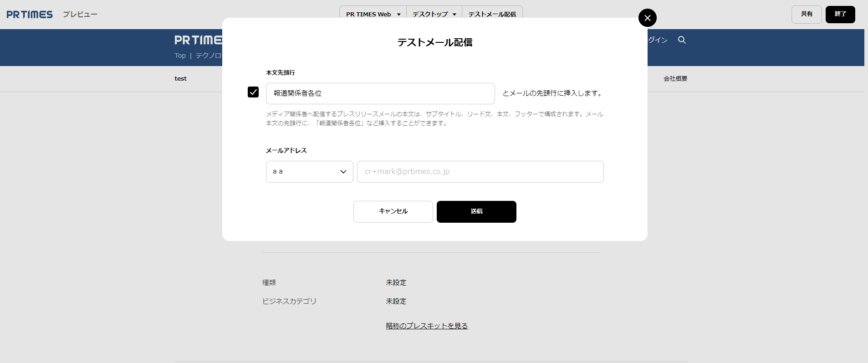Click the search magnifier icon
Image resolution: width=868 pixels, height=363 pixels.
(x=682, y=40)
